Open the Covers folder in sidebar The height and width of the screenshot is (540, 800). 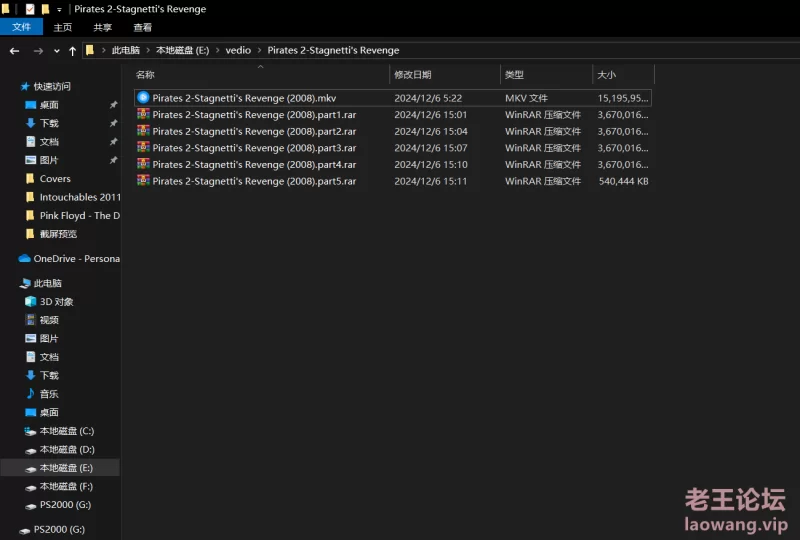(55, 179)
